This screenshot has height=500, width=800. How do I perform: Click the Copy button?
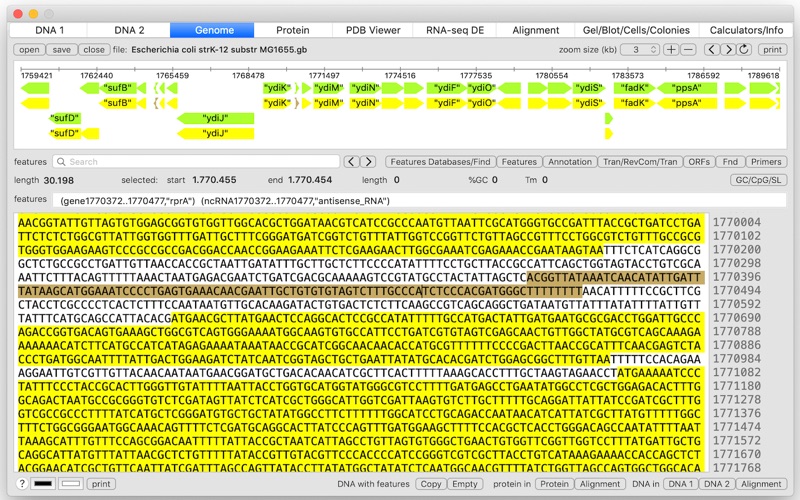click(431, 484)
